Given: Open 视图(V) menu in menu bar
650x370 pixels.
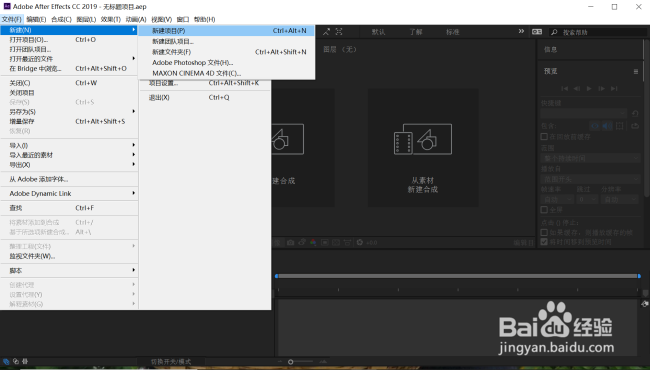Looking at the screenshot, I should pos(161,19).
